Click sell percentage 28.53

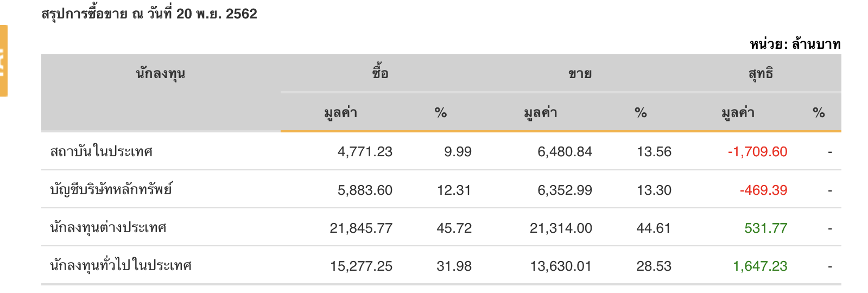pyautogui.click(x=654, y=266)
